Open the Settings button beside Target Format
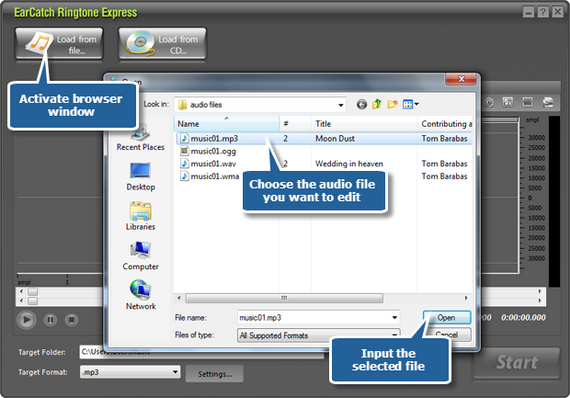The width and height of the screenshot is (570, 398). 214,374
